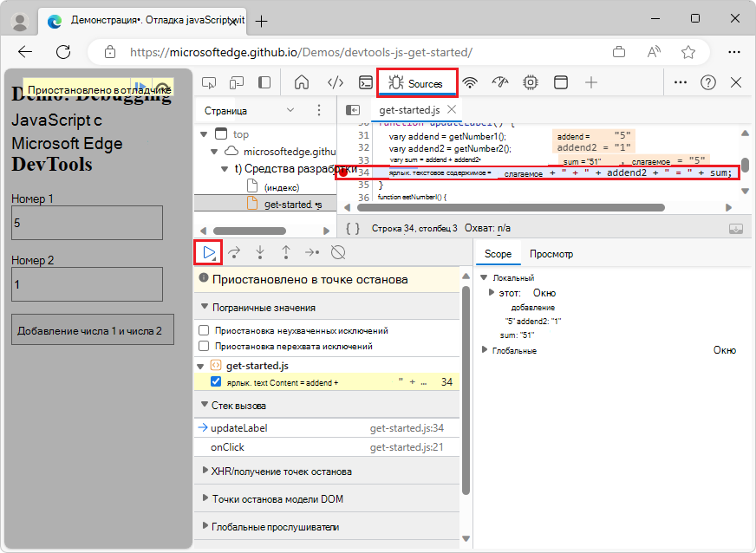The width and height of the screenshot is (756, 553).
Task: Step out of current function
Action: pos(286,252)
